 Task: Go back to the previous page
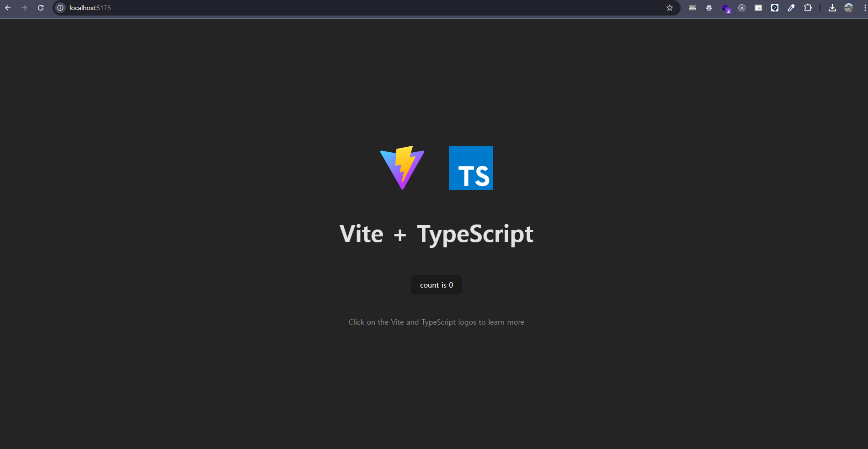[8, 8]
